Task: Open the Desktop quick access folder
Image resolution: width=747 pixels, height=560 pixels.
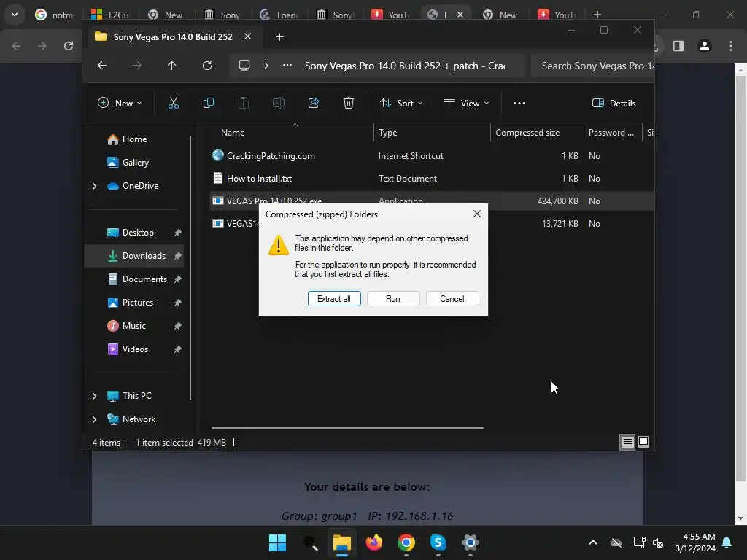Action: (x=138, y=233)
